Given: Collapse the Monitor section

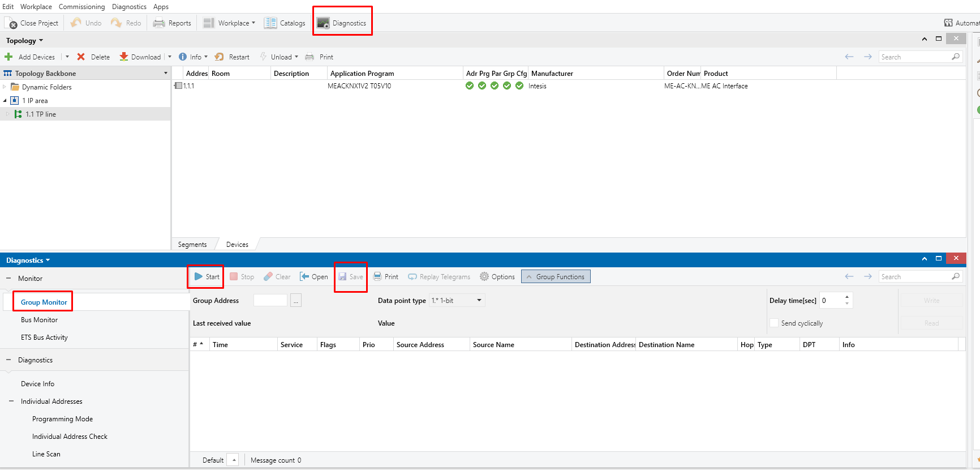Looking at the screenshot, I should (x=8, y=279).
